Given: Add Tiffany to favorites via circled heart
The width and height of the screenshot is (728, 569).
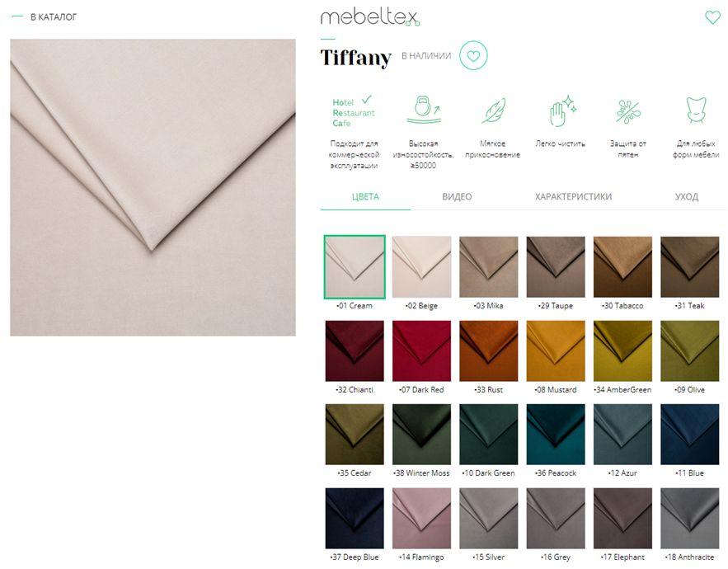Looking at the screenshot, I should click(473, 56).
